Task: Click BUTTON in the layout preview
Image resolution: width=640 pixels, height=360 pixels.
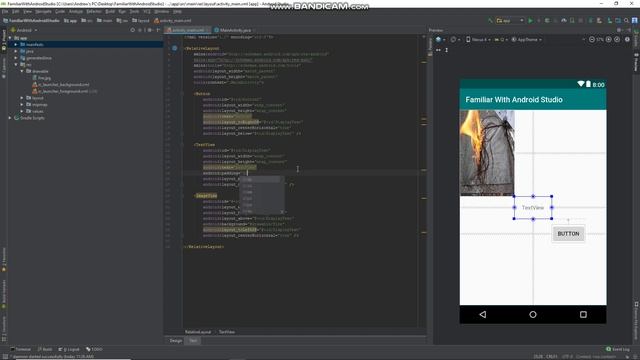Action: (x=568, y=234)
